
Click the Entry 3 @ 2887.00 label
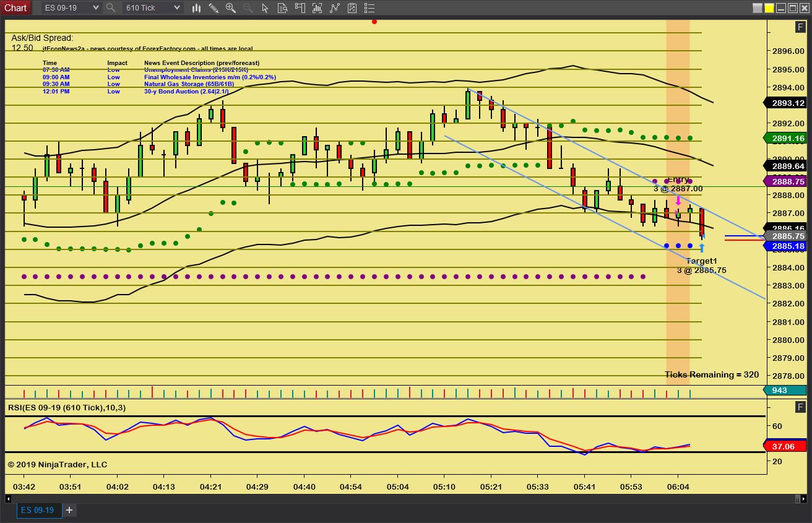[x=678, y=184]
